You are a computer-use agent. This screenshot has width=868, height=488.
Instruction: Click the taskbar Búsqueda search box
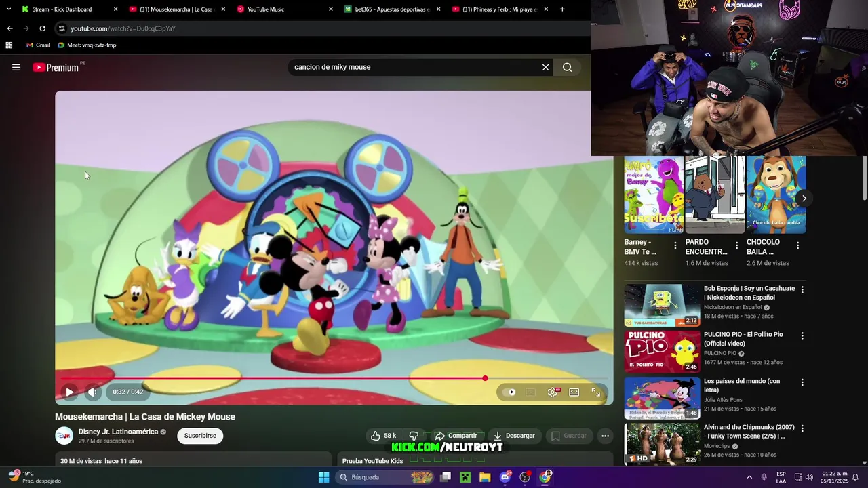point(385,477)
